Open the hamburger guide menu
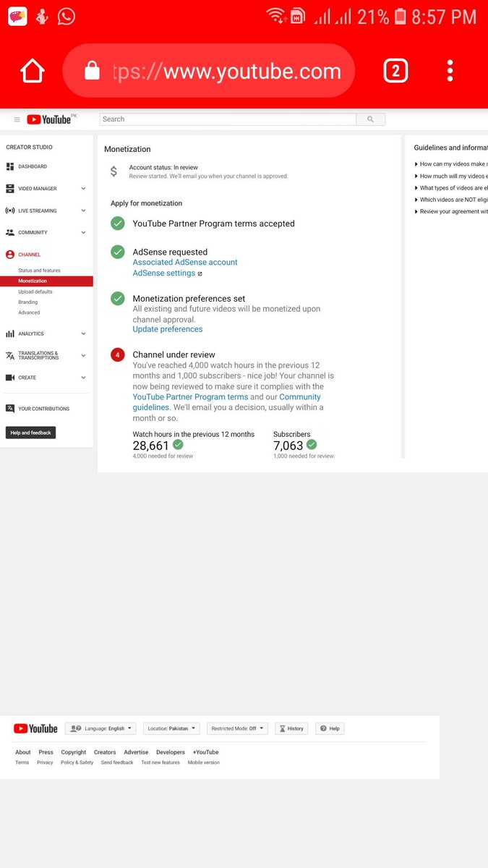 17,119
